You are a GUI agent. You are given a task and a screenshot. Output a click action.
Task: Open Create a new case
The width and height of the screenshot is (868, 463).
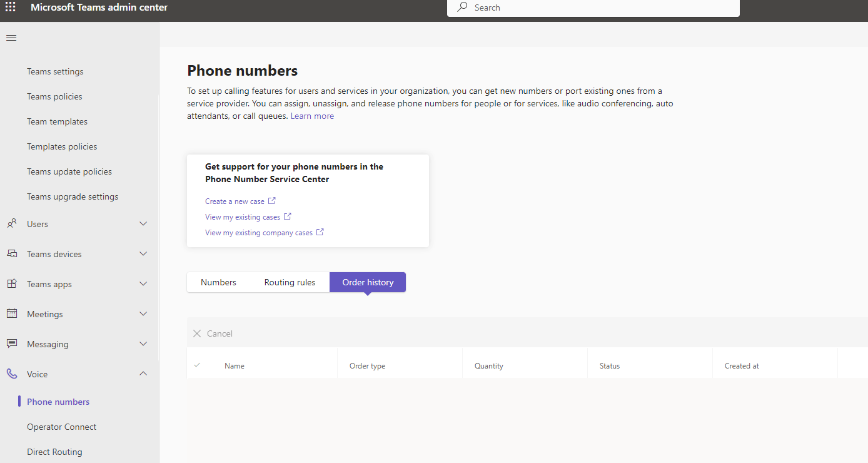[x=236, y=201]
